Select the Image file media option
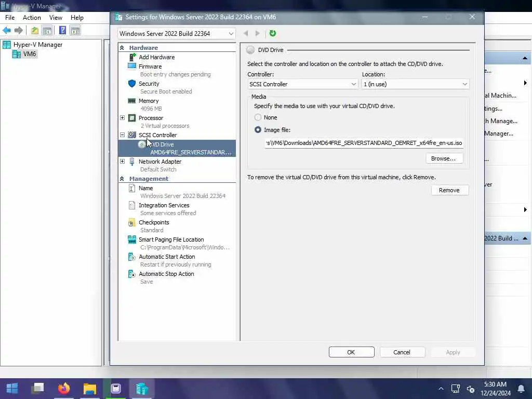This screenshot has width=532, height=399. tap(258, 130)
